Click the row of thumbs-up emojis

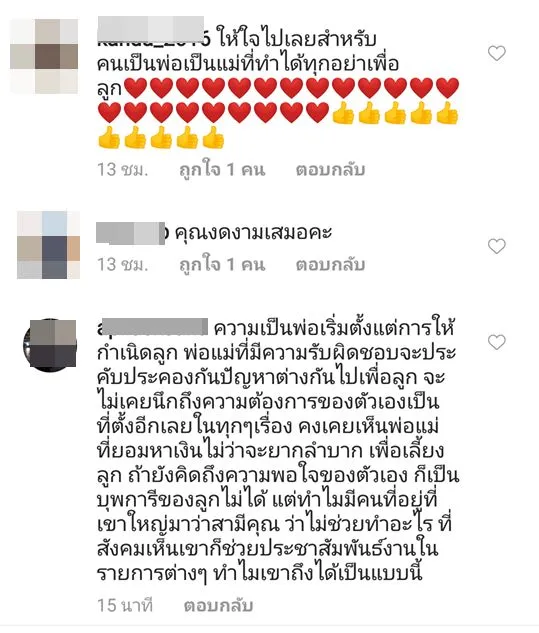161,137
